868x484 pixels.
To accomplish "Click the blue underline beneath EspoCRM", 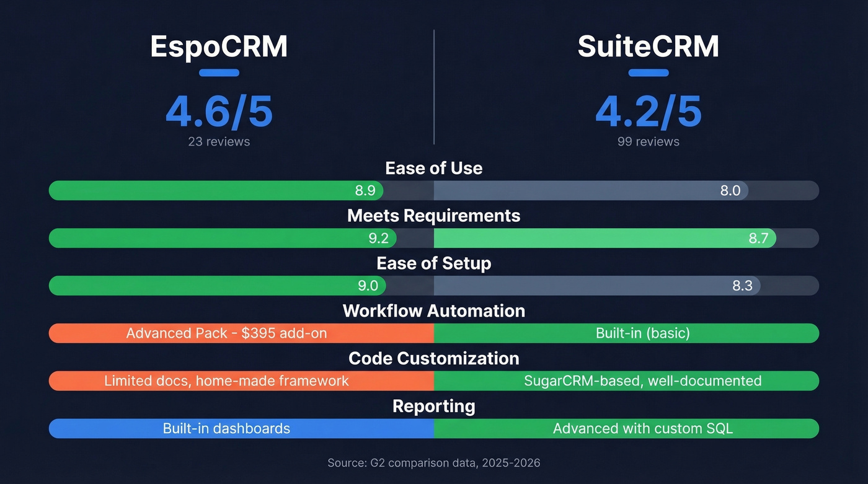I will 218,73.
